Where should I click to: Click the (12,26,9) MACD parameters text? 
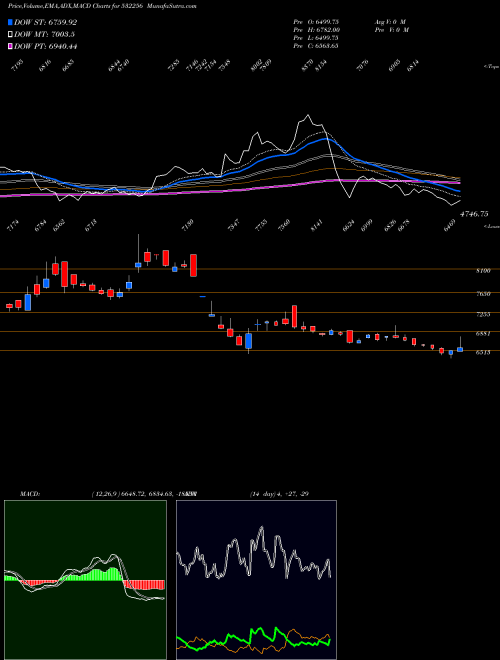coord(144,494)
